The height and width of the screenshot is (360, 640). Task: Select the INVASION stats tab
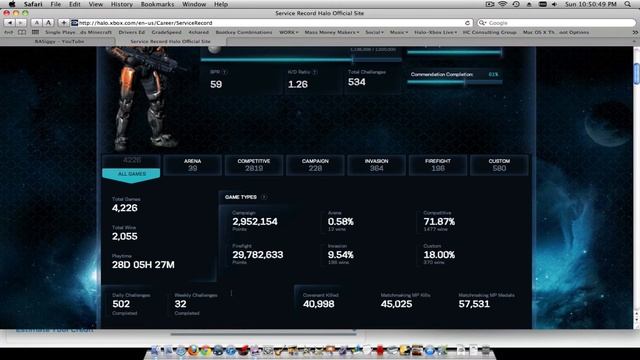tap(376, 165)
